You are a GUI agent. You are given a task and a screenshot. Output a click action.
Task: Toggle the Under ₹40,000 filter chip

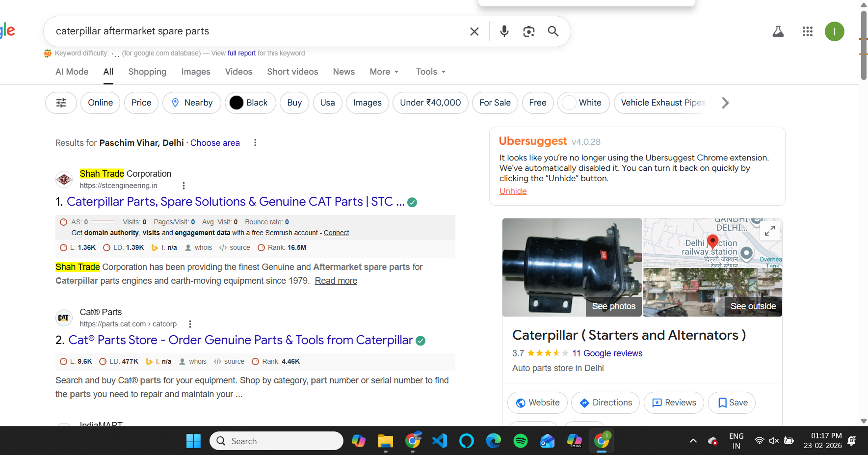(430, 103)
